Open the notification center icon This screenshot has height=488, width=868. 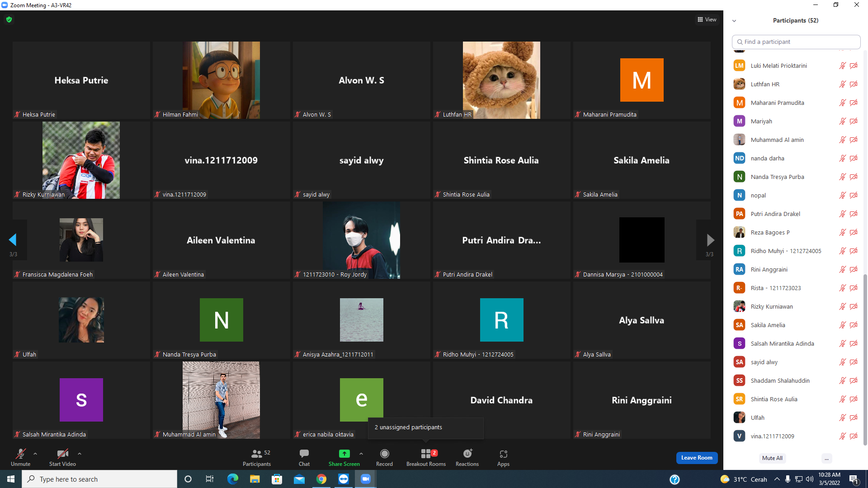click(x=854, y=479)
